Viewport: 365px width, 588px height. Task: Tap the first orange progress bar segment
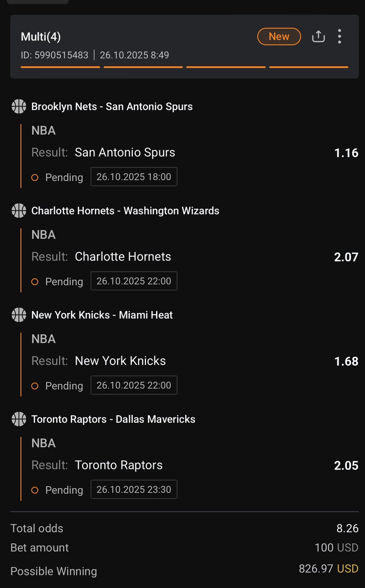tap(60, 67)
